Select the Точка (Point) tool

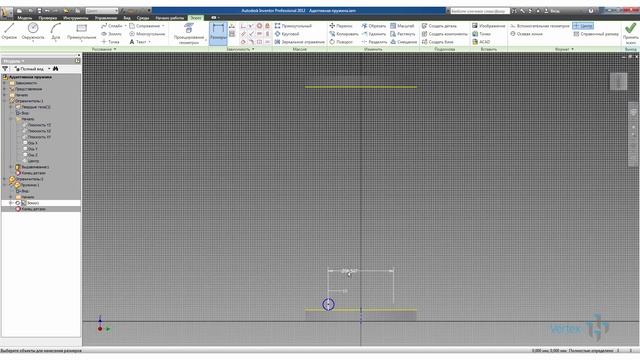pos(111,42)
